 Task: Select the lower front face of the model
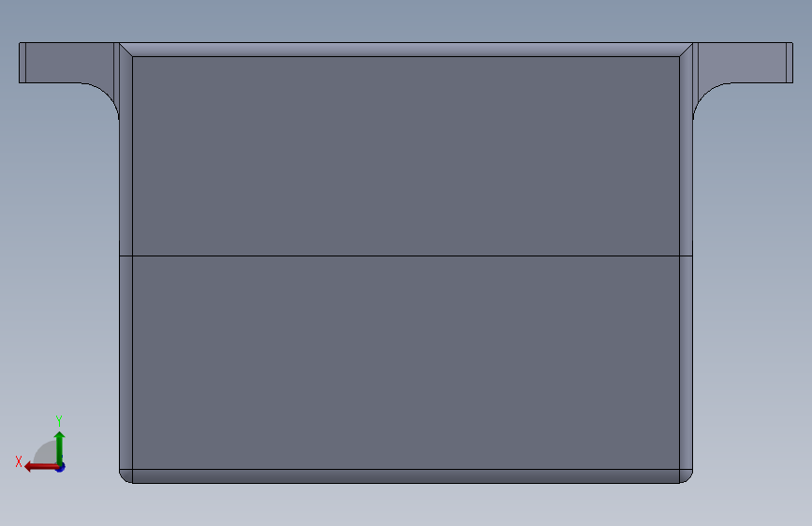click(406, 362)
